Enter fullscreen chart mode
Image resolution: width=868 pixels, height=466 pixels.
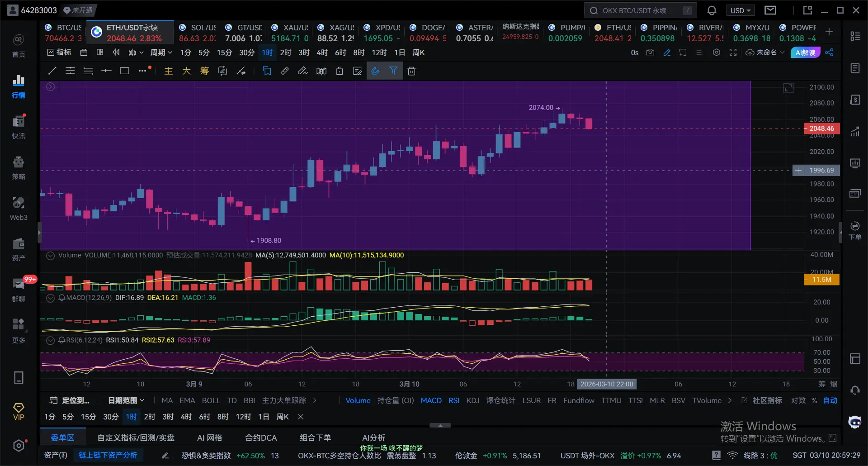733,52
